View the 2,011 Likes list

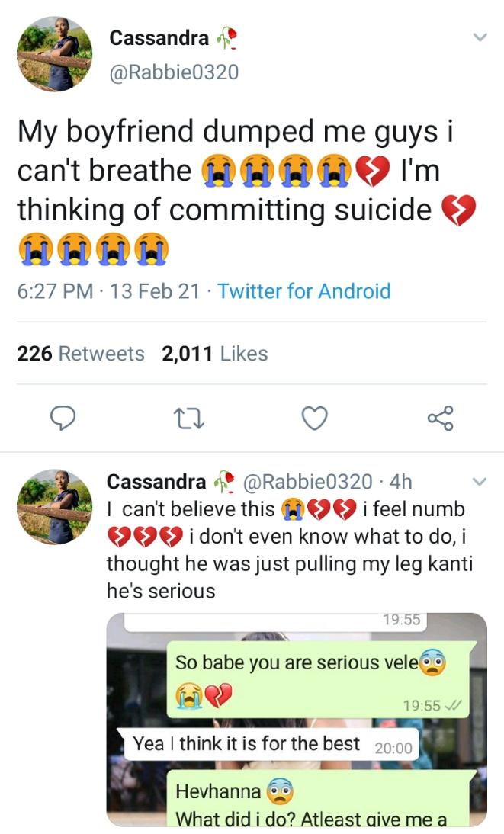[x=214, y=354]
